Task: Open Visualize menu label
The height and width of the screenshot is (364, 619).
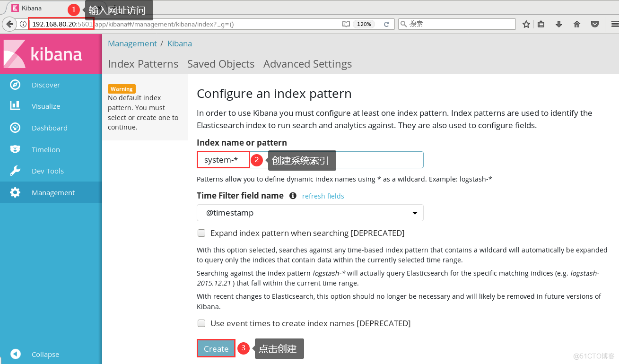Action: click(x=46, y=106)
